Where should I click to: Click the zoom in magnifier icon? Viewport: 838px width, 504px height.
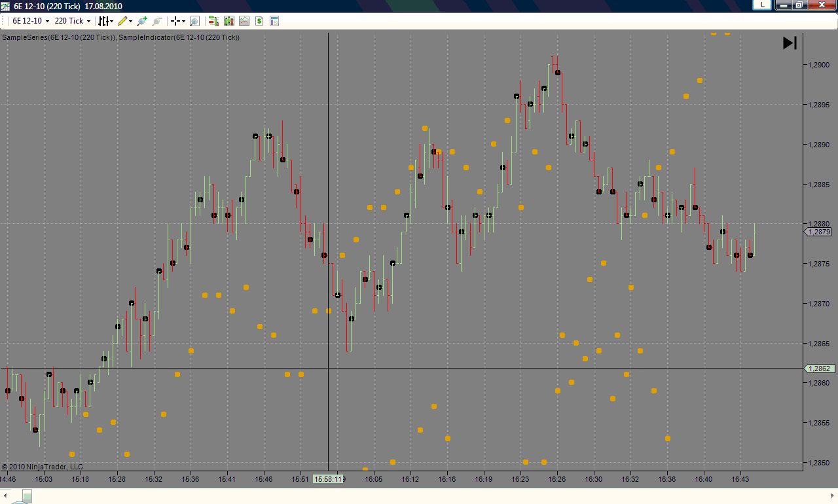click(142, 21)
